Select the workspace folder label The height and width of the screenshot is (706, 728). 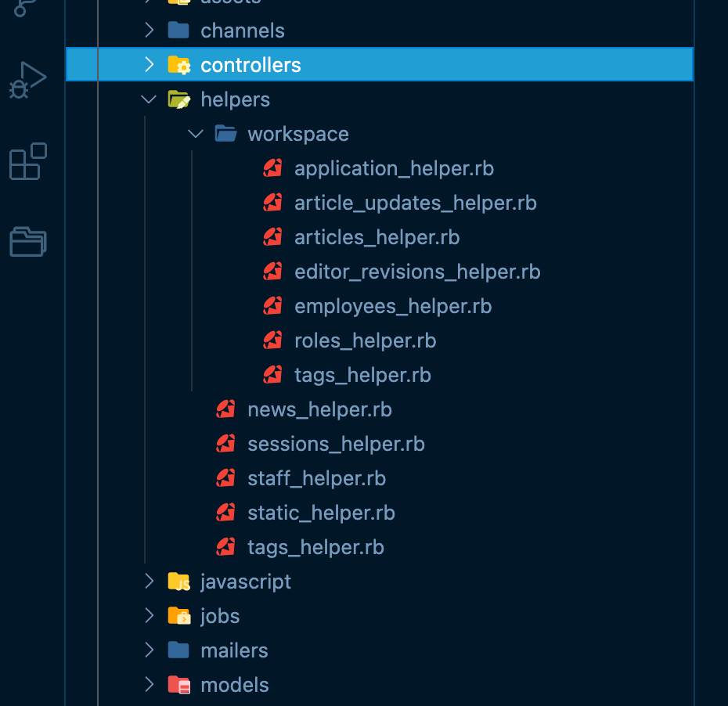(298, 135)
